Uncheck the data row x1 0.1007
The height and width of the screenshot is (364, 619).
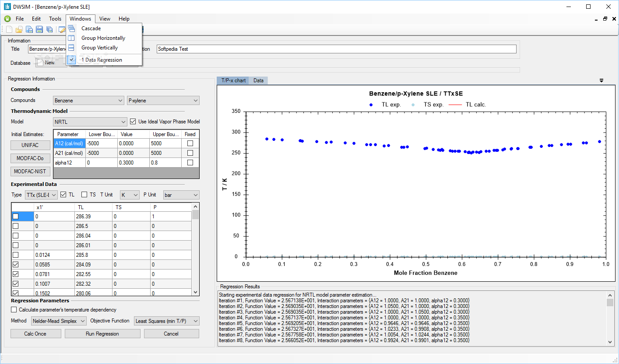click(x=16, y=284)
